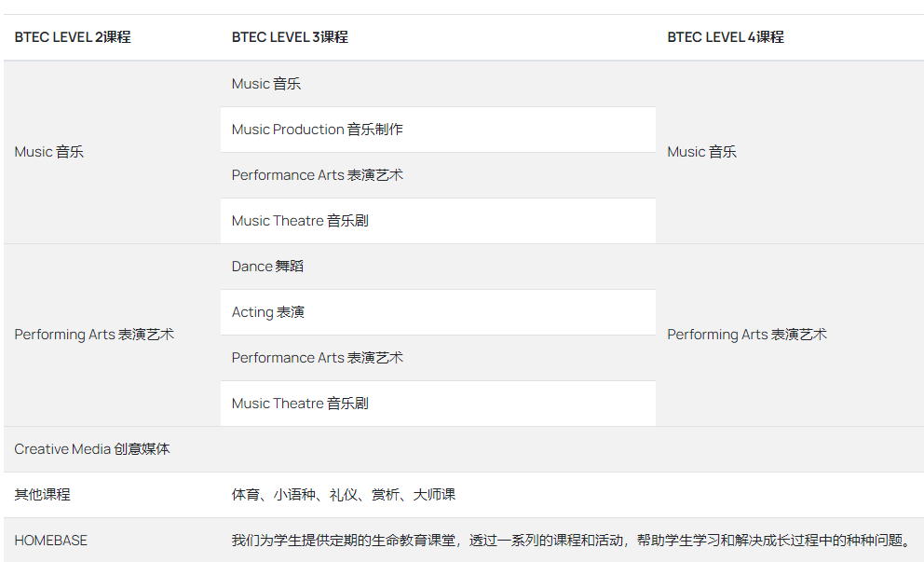Viewport: 924px width, 562px height.
Task: Click "Performance Arts 表演艺术" directly below Music Production
Action: tap(317, 175)
